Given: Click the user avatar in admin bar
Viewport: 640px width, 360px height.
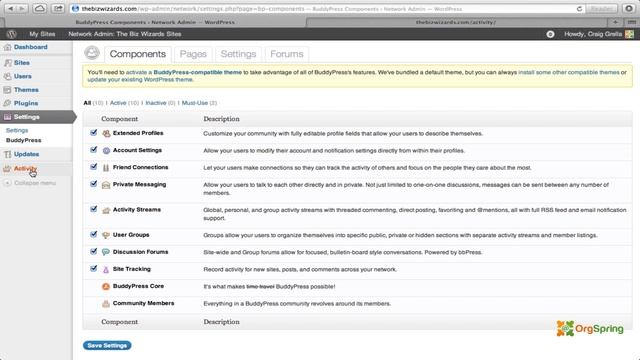Looking at the screenshot, I should [629, 34].
